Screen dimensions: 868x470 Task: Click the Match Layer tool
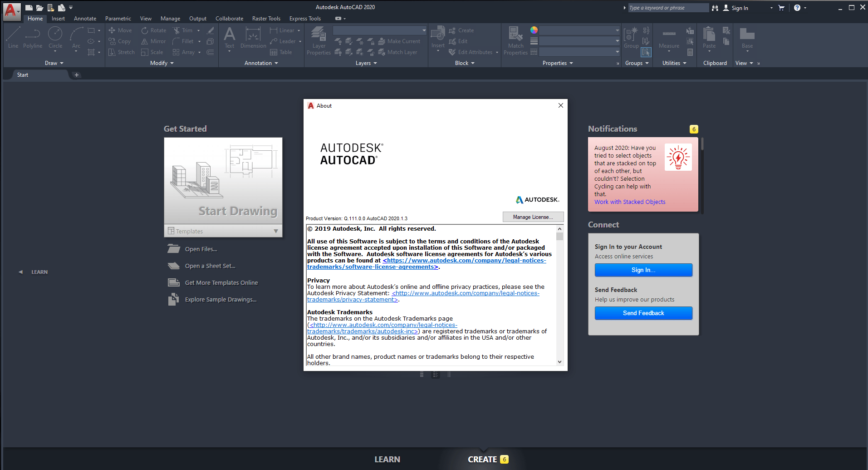397,52
